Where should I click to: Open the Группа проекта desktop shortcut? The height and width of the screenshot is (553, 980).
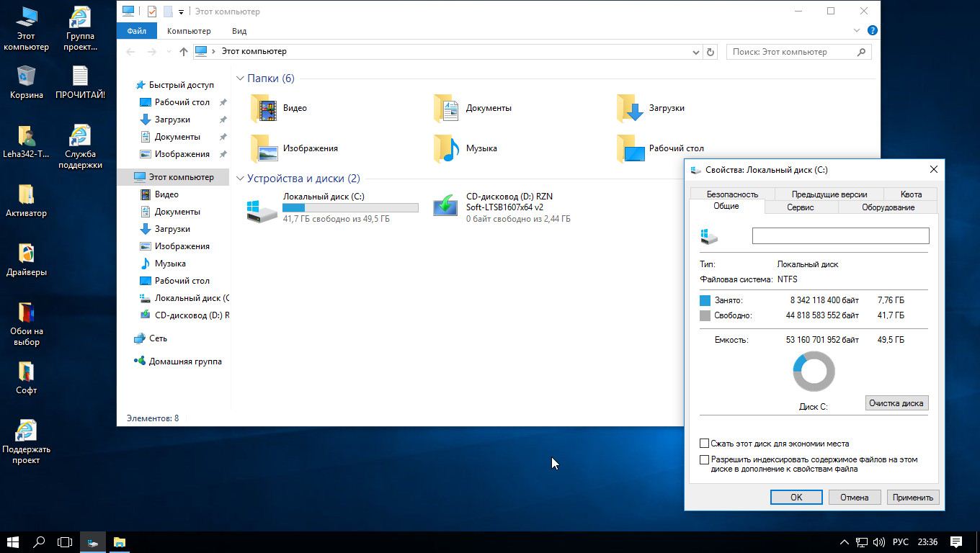click(x=80, y=29)
